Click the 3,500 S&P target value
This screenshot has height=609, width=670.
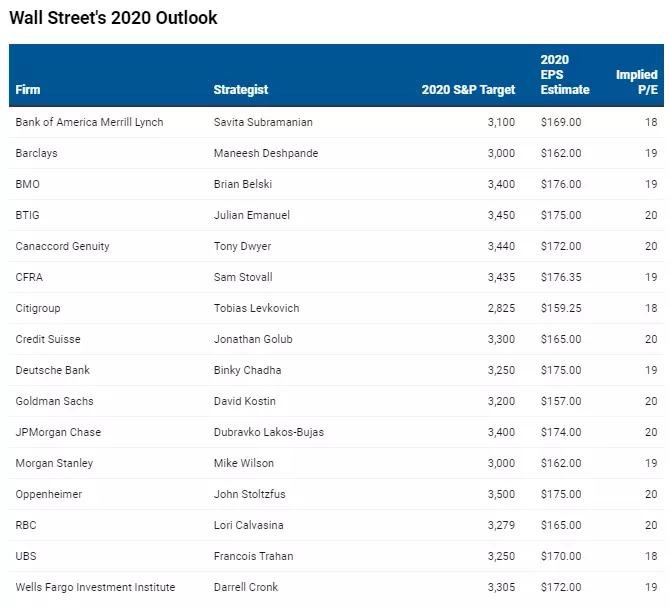click(501, 494)
